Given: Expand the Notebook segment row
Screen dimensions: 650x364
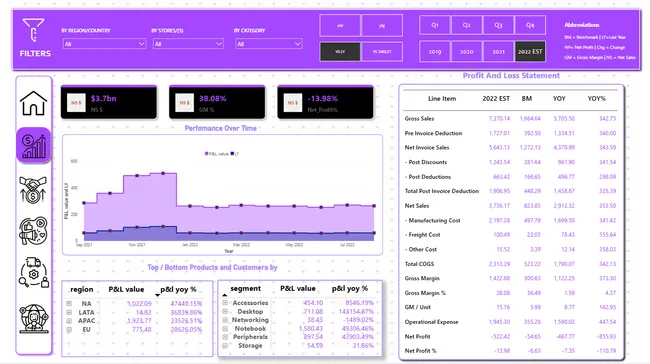Looking at the screenshot, I should [225, 328].
